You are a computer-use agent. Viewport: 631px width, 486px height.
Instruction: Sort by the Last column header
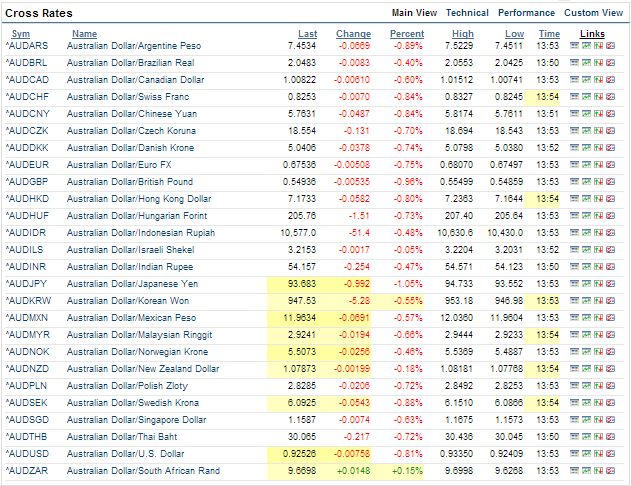click(x=308, y=34)
